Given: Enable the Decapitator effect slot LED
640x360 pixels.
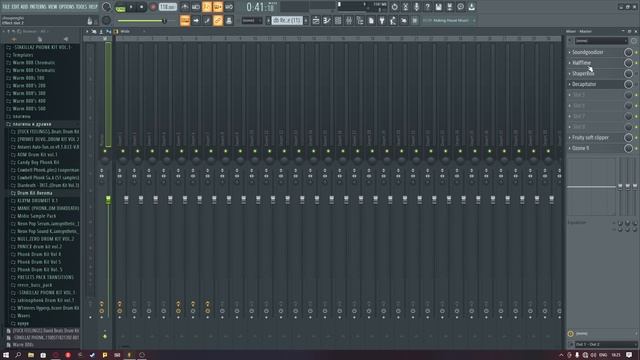Looking at the screenshot, I should tap(636, 84).
